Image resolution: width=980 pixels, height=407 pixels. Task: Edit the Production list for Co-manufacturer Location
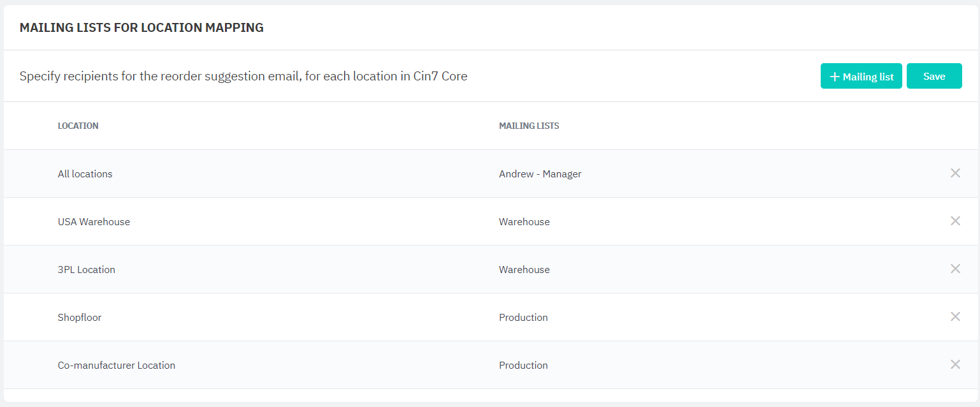point(523,366)
